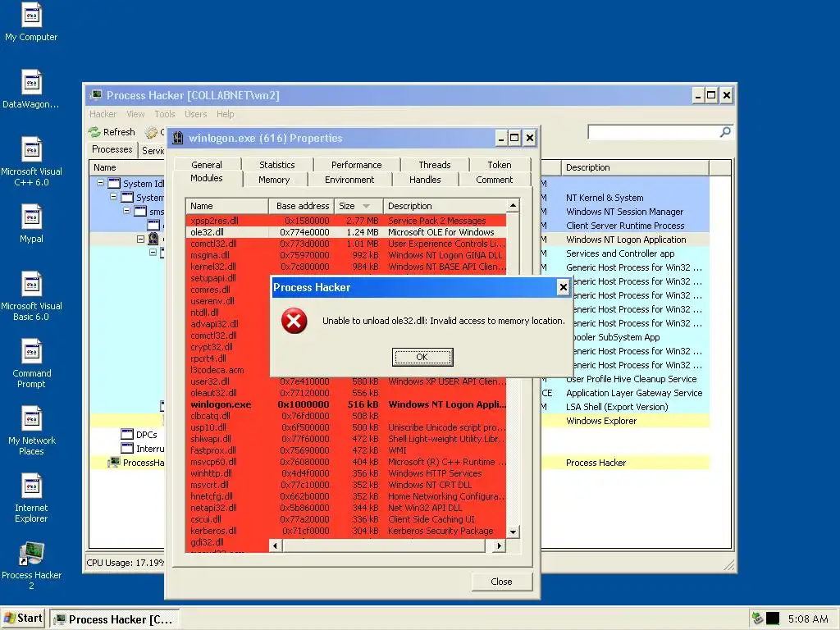Screen dimensions: 840x630
Task: Sort modules by Name column header
Action: tap(227, 206)
